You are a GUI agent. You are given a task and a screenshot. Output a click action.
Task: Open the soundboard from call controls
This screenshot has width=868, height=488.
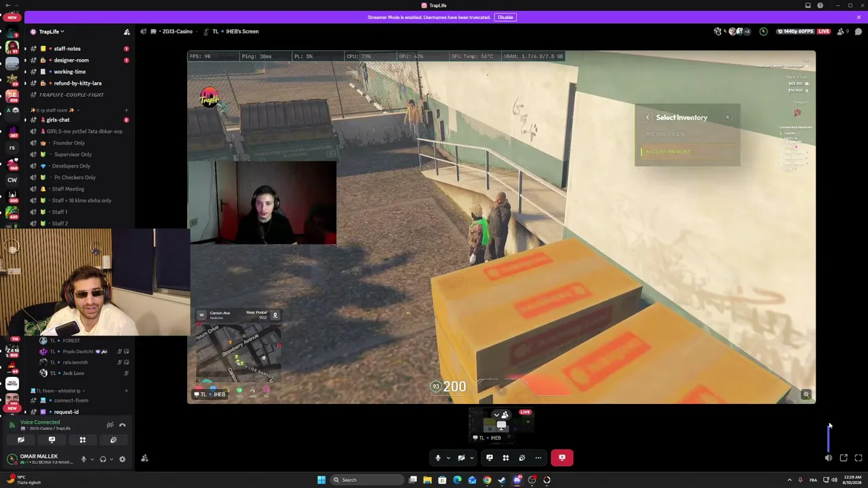tap(522, 457)
